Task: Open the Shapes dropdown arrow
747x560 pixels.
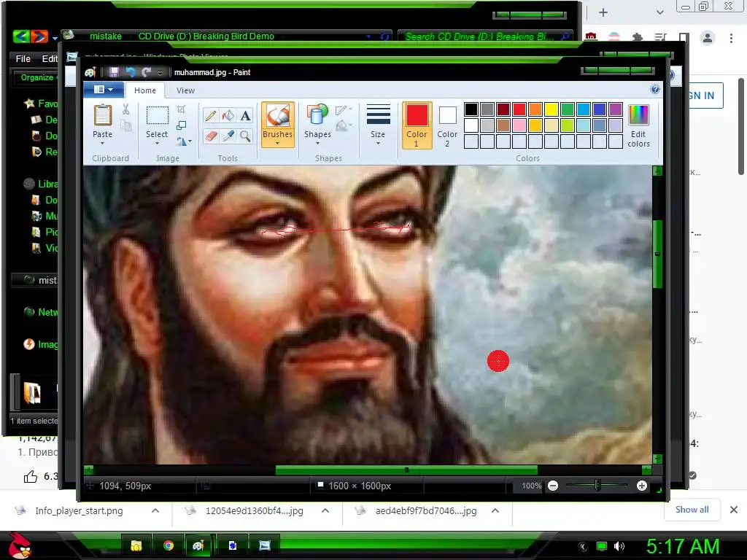Action: [x=318, y=143]
